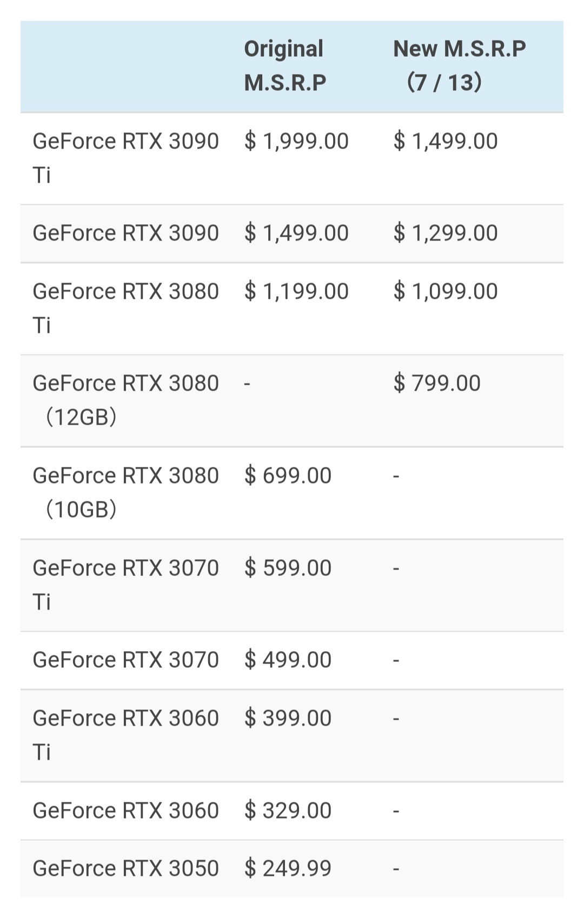
Task: Click the $ 499.00 price for RTX 3070
Action: (x=288, y=660)
